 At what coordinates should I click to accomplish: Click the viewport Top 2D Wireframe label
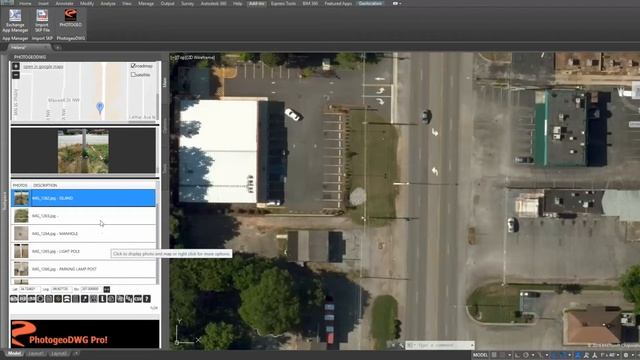tap(193, 58)
